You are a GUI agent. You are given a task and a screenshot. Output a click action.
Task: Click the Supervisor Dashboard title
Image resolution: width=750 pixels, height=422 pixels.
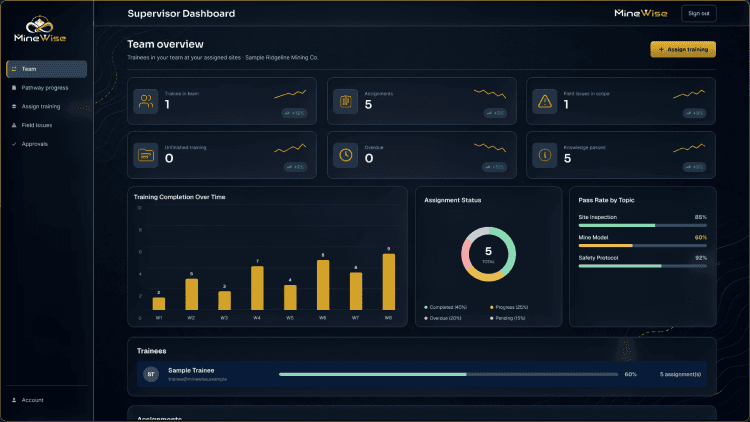pyautogui.click(x=181, y=13)
